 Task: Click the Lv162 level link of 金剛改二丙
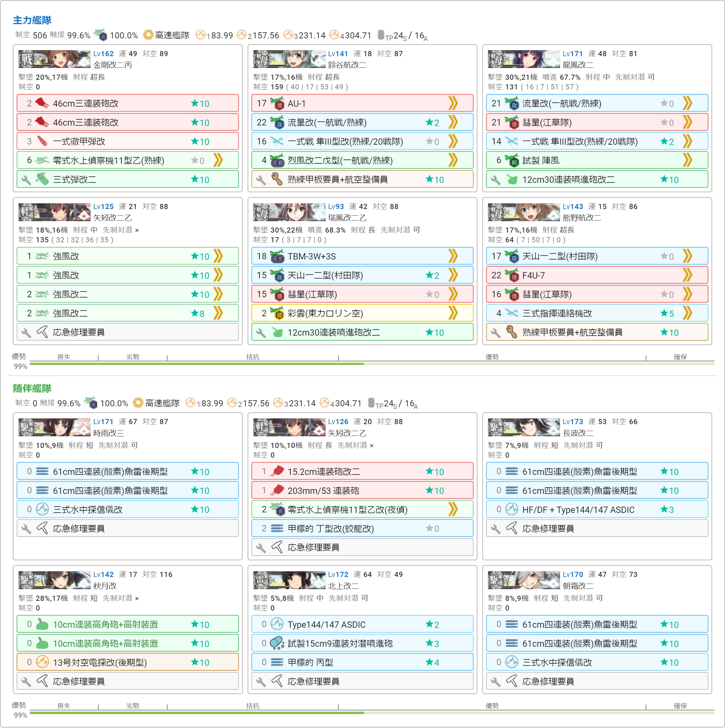tap(103, 53)
